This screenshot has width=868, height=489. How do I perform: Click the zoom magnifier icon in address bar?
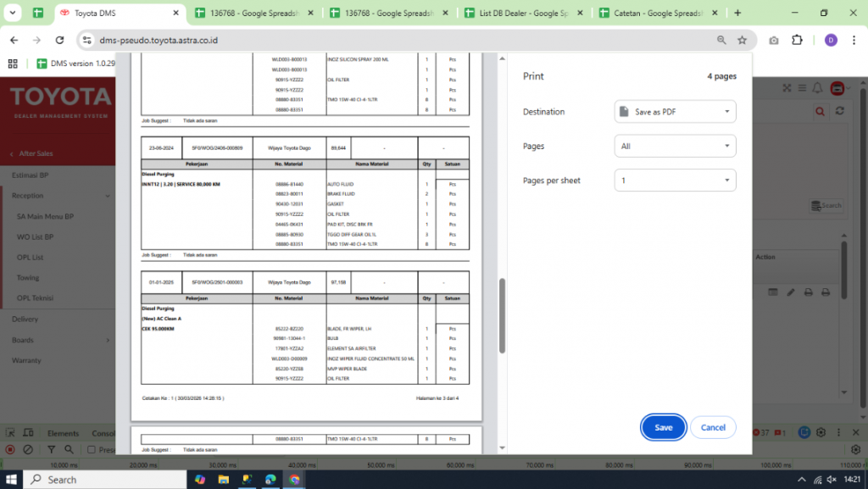pyautogui.click(x=721, y=40)
